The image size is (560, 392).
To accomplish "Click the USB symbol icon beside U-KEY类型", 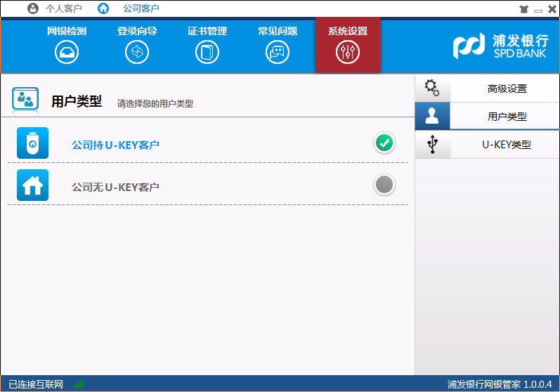I will click(432, 145).
